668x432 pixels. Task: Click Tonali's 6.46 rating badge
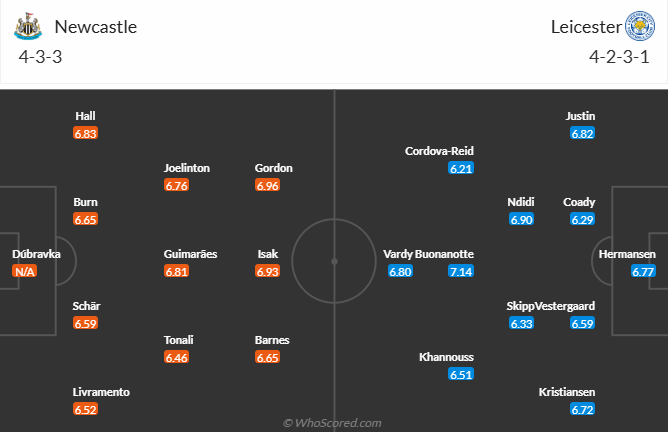coord(176,357)
